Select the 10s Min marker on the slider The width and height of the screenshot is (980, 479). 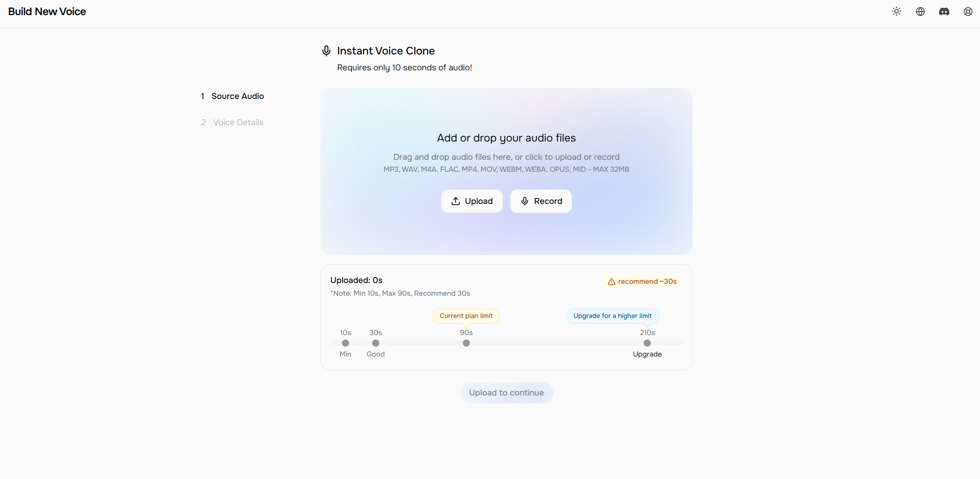click(345, 343)
